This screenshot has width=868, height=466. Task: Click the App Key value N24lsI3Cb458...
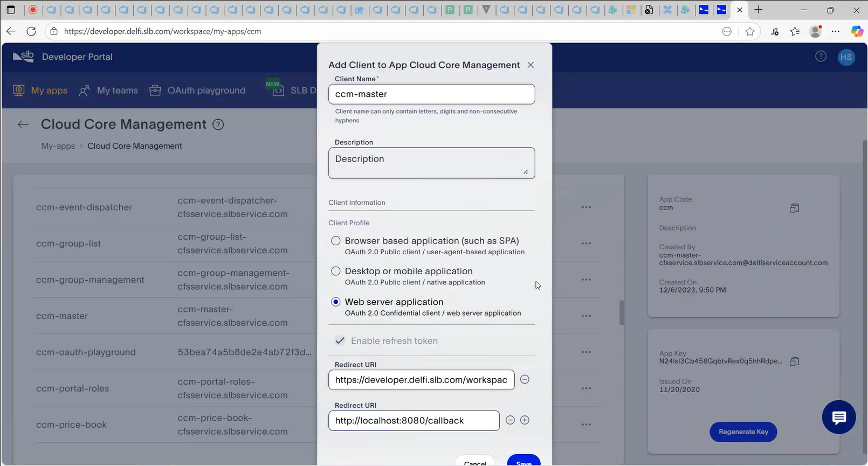pos(721,361)
